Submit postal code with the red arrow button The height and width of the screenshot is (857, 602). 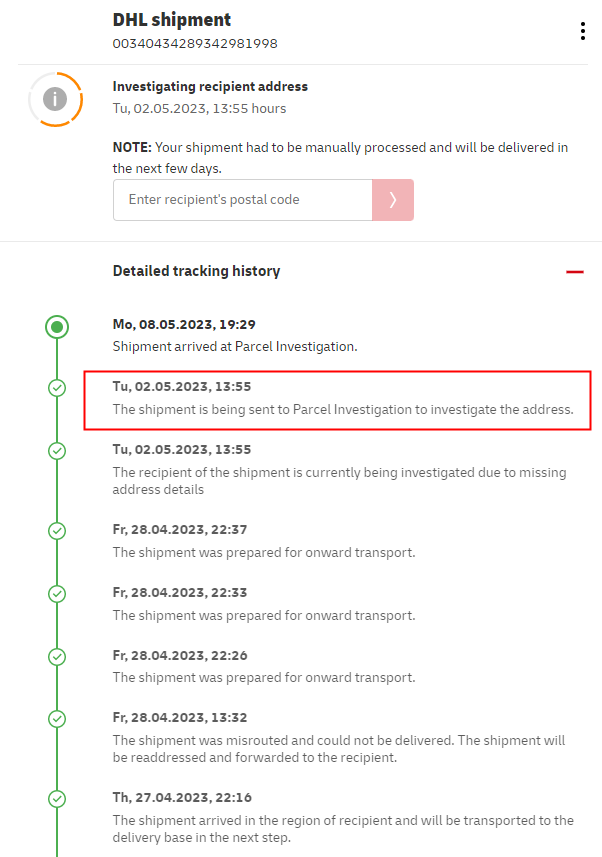pos(393,200)
